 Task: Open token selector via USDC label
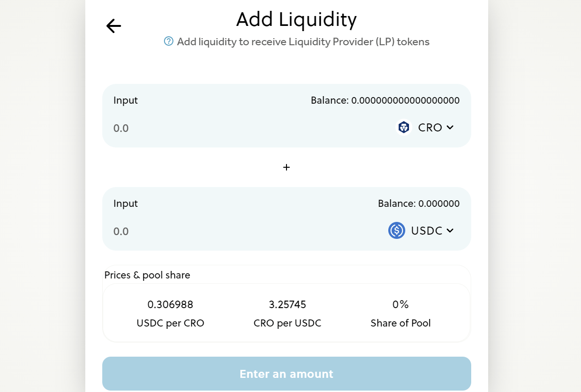426,231
